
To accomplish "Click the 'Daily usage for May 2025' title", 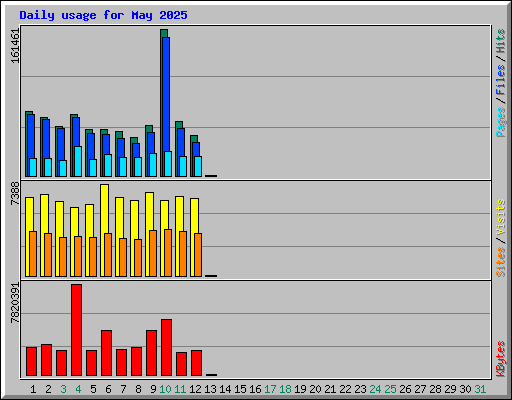I will pos(103,15).
